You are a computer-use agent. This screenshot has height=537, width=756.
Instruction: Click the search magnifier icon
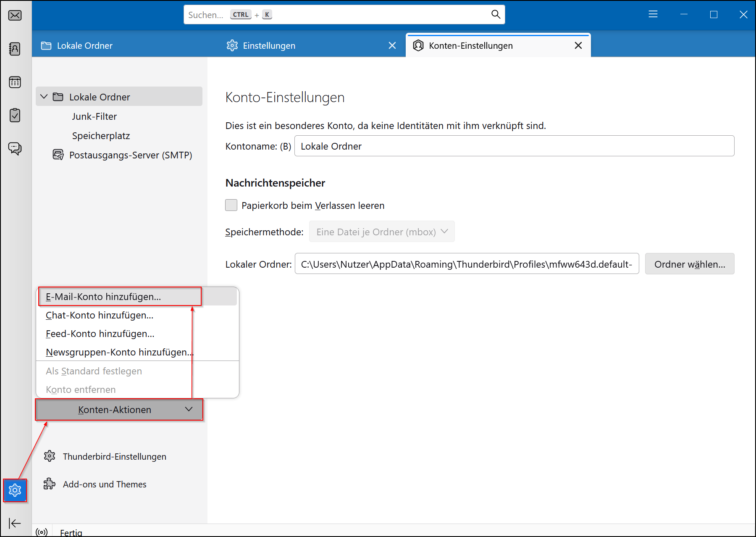coord(496,14)
